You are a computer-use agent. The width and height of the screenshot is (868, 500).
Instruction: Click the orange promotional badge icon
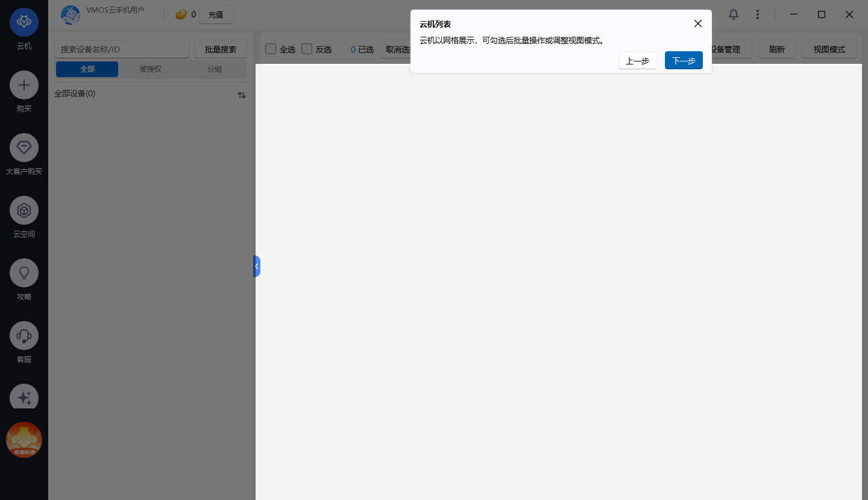pyautogui.click(x=24, y=440)
